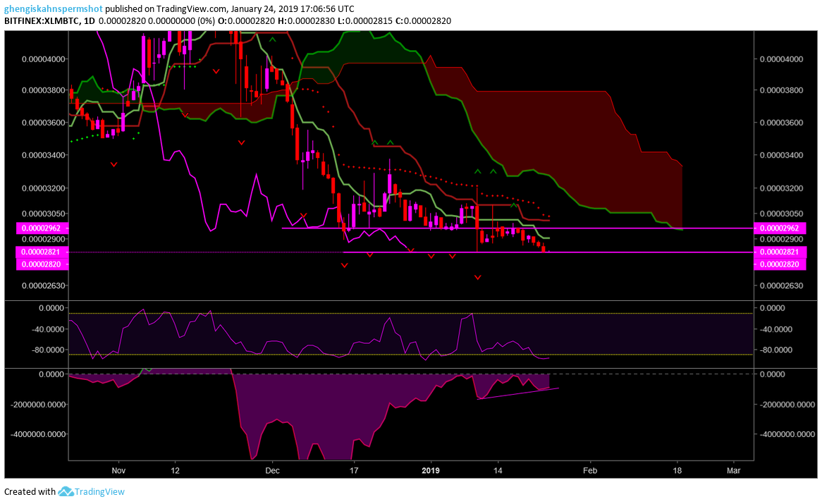This screenshot has height=504, width=822.
Task: Click 0.00002900 on the left price axis
Action: coord(44,239)
